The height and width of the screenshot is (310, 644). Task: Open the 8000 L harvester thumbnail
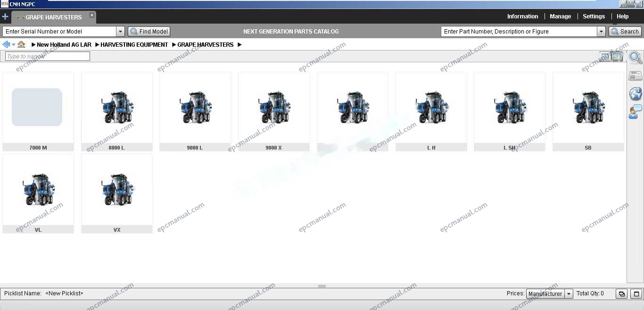pos(117,107)
